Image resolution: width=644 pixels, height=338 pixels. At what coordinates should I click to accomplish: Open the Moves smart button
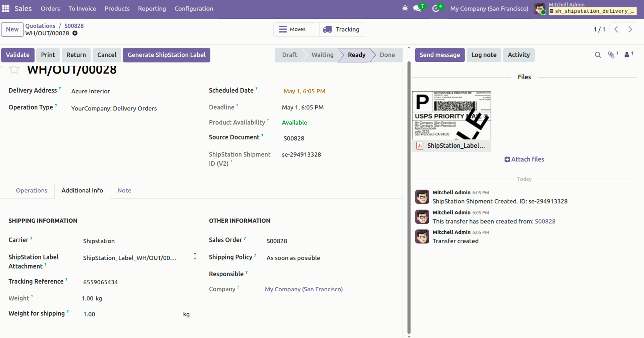tap(297, 29)
